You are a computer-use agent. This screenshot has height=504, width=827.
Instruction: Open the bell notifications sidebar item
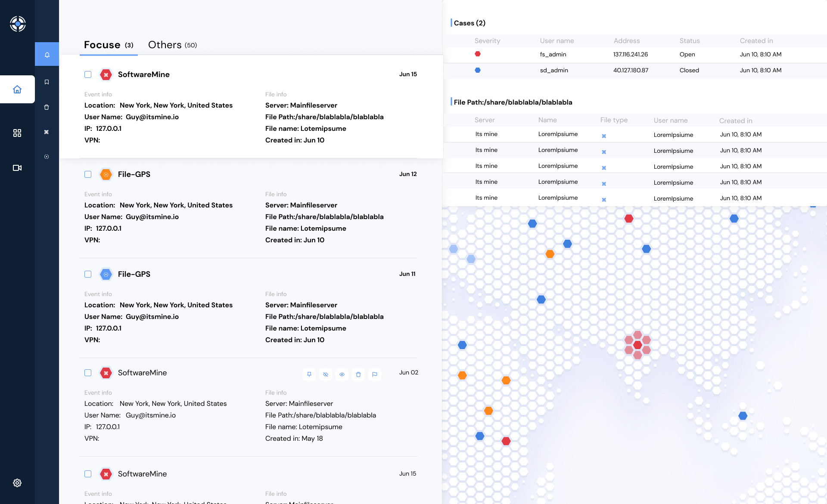tap(47, 55)
